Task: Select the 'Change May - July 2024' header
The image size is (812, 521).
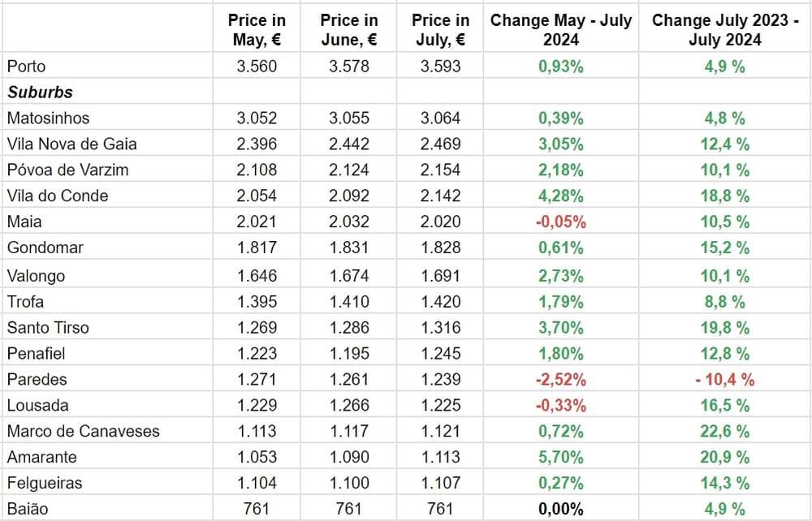Action: coord(561,30)
